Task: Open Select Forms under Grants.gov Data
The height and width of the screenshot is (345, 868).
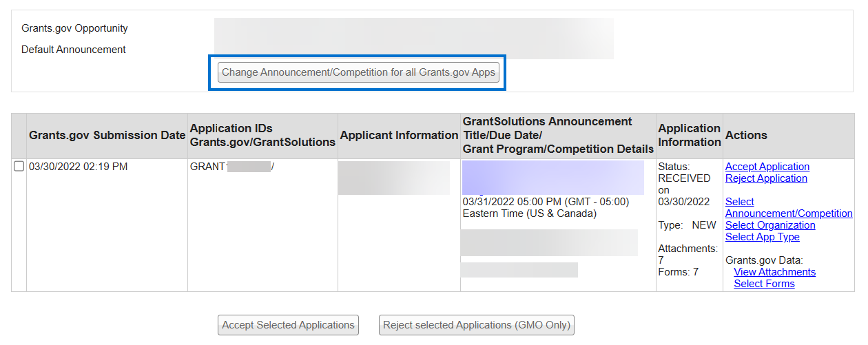Action: point(764,284)
